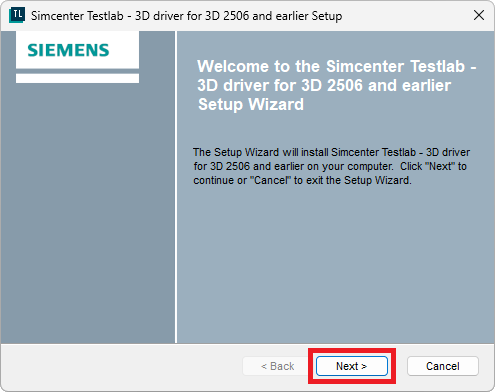
Task: Click the Next button to continue setup
Action: pos(352,366)
